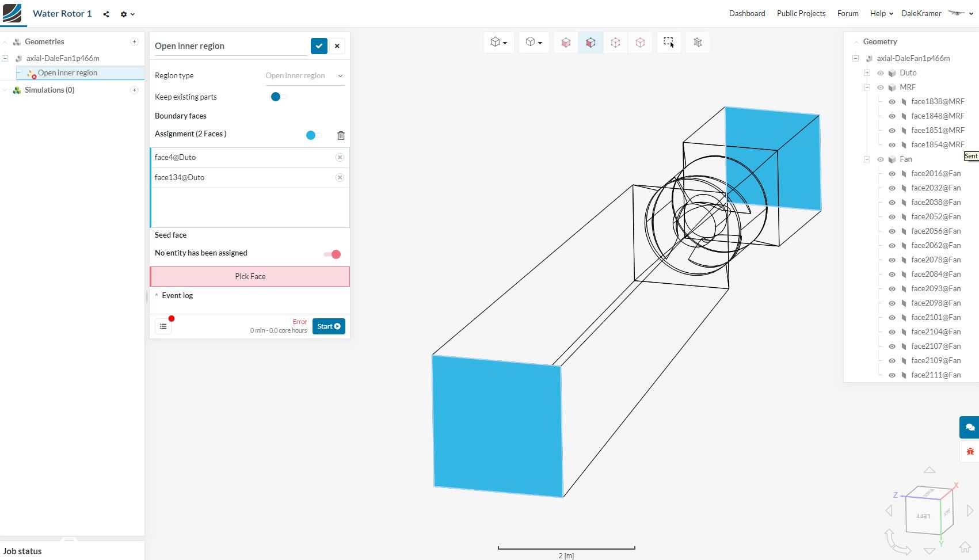Screen dimensions: 979x560
Task: Hide face2016@Fan using its eye icon
Action: (892, 174)
